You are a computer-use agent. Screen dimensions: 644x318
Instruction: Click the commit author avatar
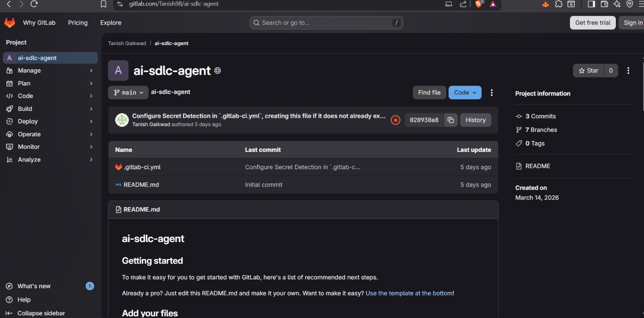click(x=122, y=120)
